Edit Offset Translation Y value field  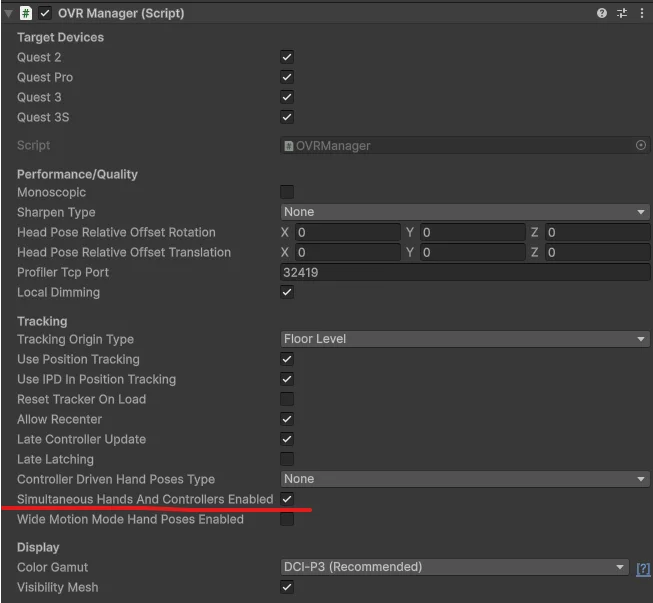(473, 252)
